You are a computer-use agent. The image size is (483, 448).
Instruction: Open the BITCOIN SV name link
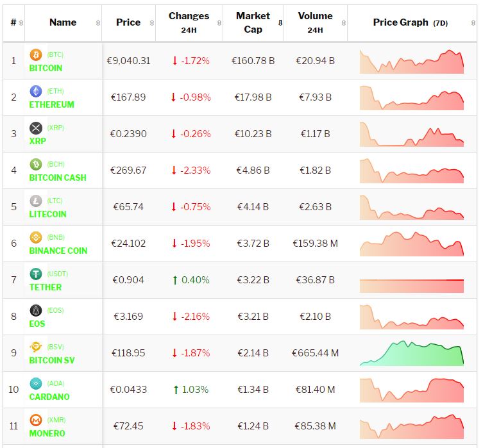click(52, 360)
